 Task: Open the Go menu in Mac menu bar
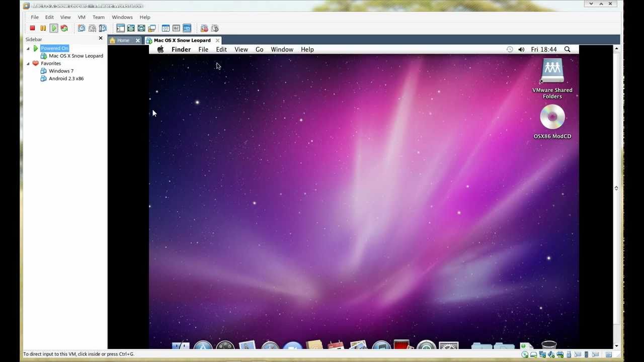[x=259, y=49]
